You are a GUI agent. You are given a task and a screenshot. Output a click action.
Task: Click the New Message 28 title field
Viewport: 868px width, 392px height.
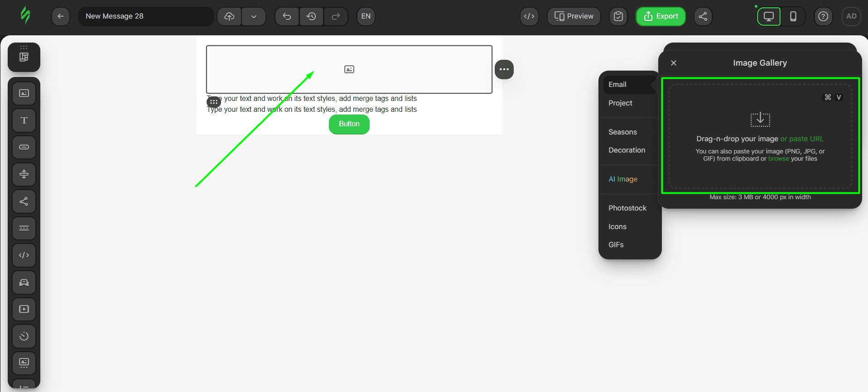point(145,16)
